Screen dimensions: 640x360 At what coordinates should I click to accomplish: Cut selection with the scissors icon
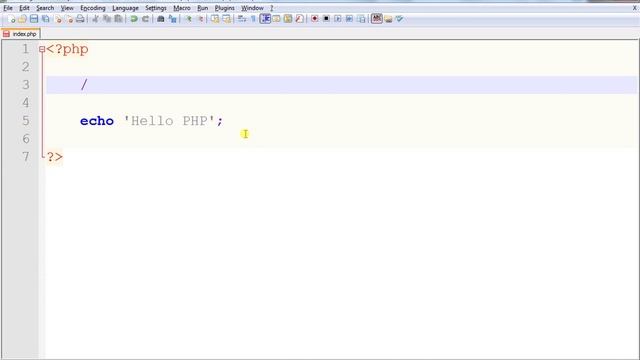(96, 19)
